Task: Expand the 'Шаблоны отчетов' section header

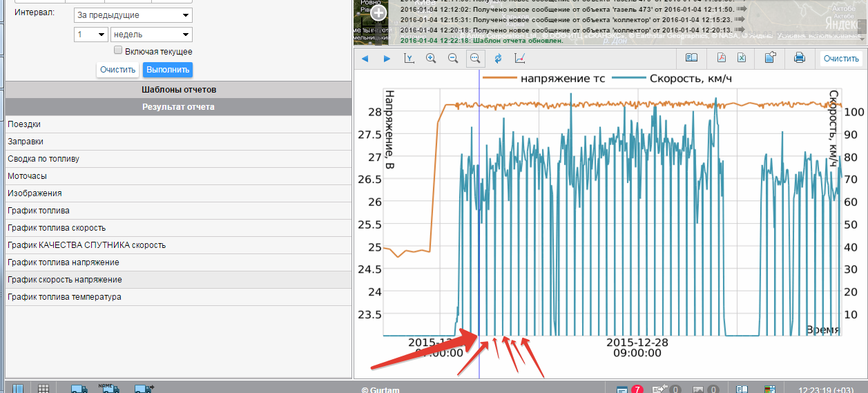Action: (178, 90)
